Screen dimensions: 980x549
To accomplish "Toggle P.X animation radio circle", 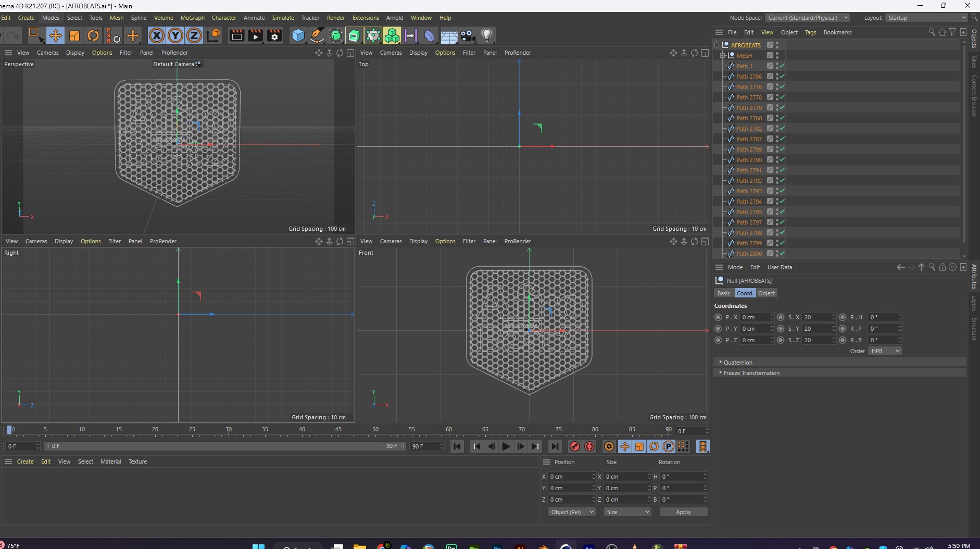I will point(718,317).
